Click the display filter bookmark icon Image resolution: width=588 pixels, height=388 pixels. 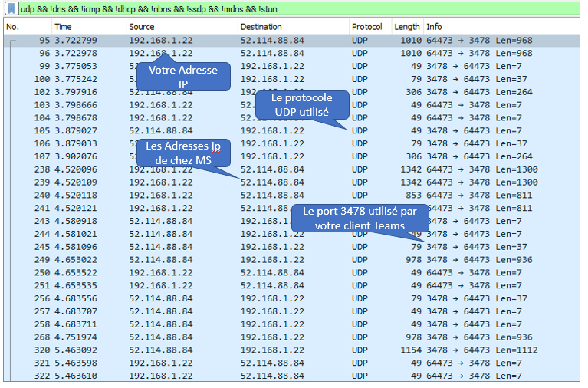coord(11,9)
